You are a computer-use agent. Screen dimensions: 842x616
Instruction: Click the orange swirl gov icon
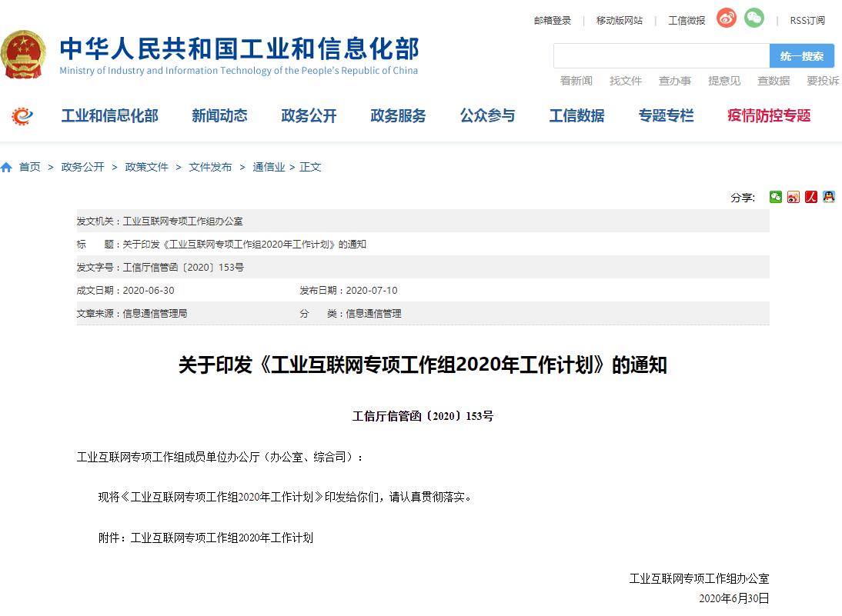click(22, 115)
